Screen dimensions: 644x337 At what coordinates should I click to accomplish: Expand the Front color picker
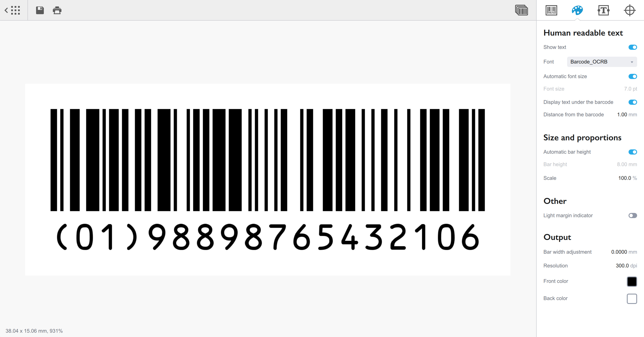632,281
